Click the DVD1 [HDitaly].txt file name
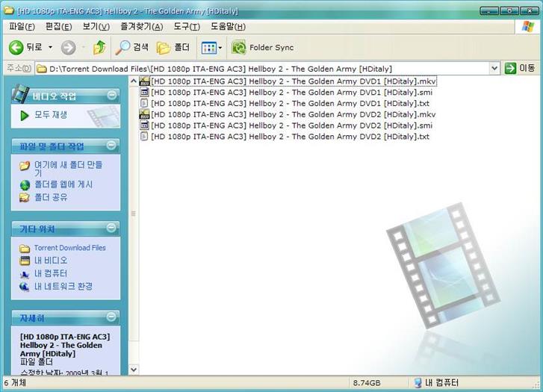Viewport: 543px width, 392px height. 291,104
